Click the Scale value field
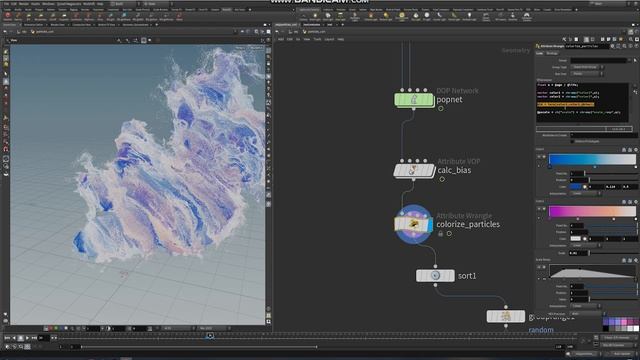 (x=579, y=253)
